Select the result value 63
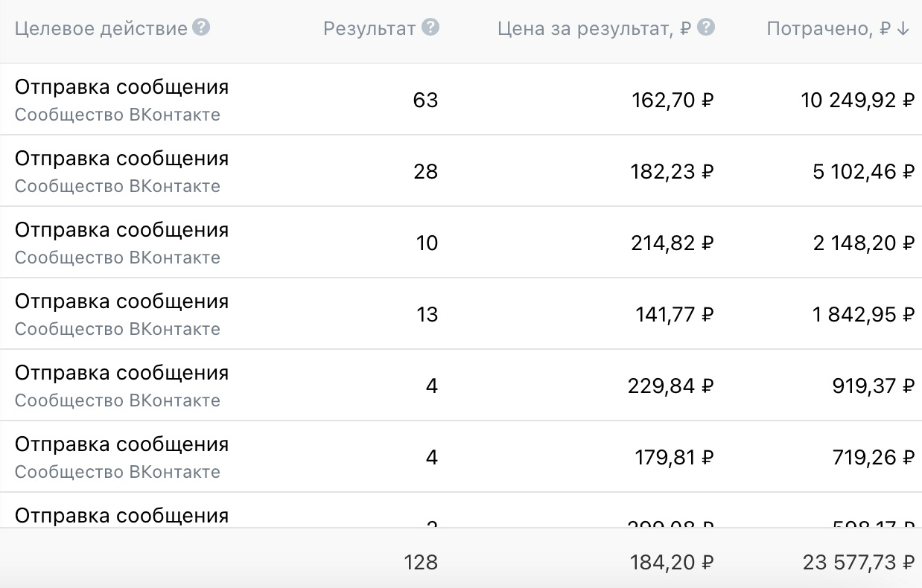922x588 pixels. tap(425, 100)
